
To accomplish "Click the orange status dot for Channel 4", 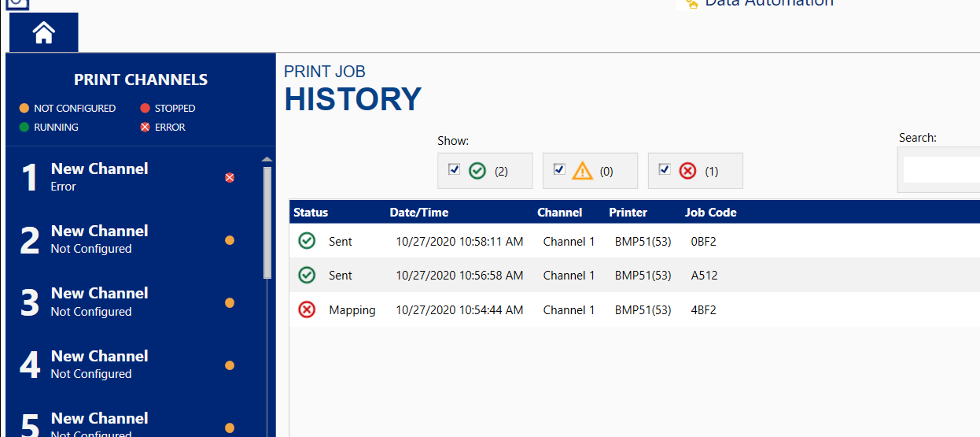I will tap(230, 365).
